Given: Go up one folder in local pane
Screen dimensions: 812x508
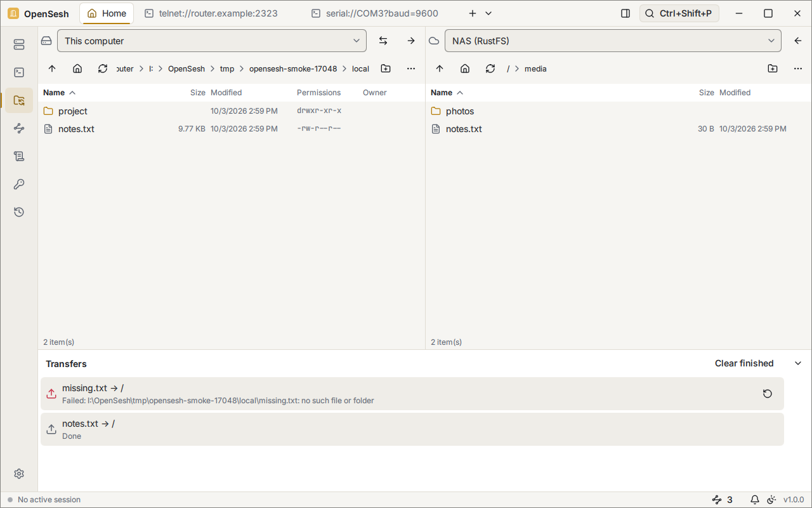Looking at the screenshot, I should [52, 69].
